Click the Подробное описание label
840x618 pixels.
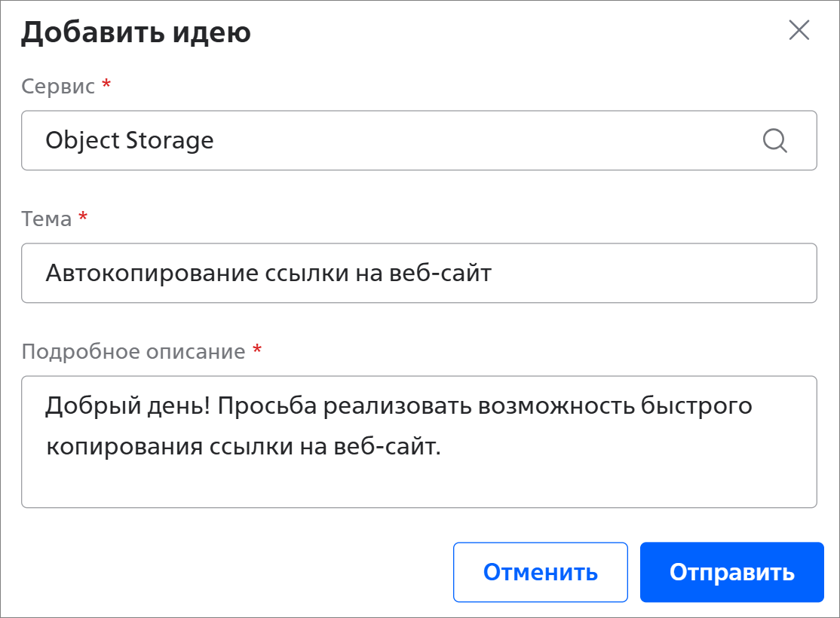133,352
